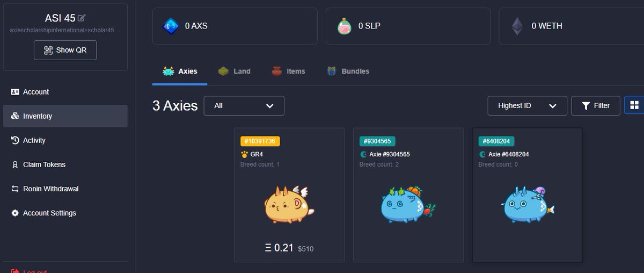Open the Account page in sidebar

65,92
